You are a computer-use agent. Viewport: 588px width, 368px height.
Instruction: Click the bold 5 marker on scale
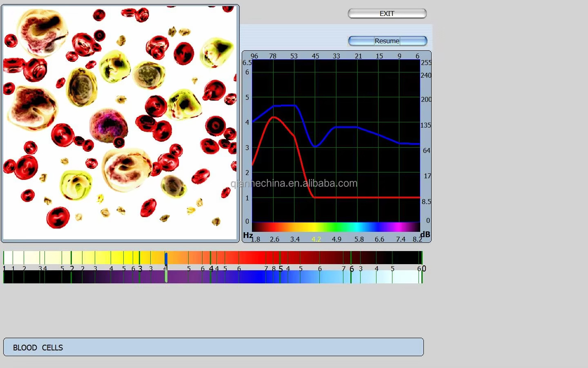[x=281, y=269]
